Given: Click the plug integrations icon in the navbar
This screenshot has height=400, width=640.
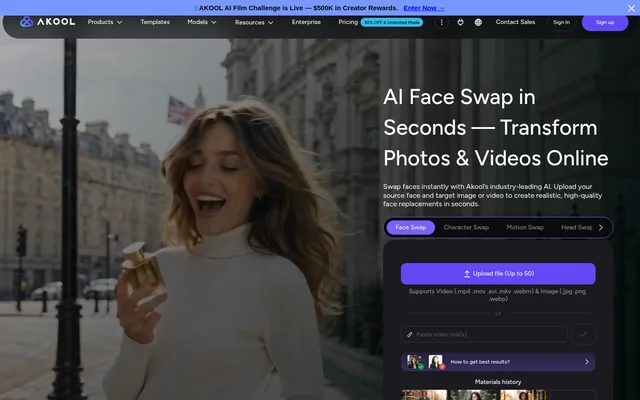Looking at the screenshot, I should coord(460,22).
